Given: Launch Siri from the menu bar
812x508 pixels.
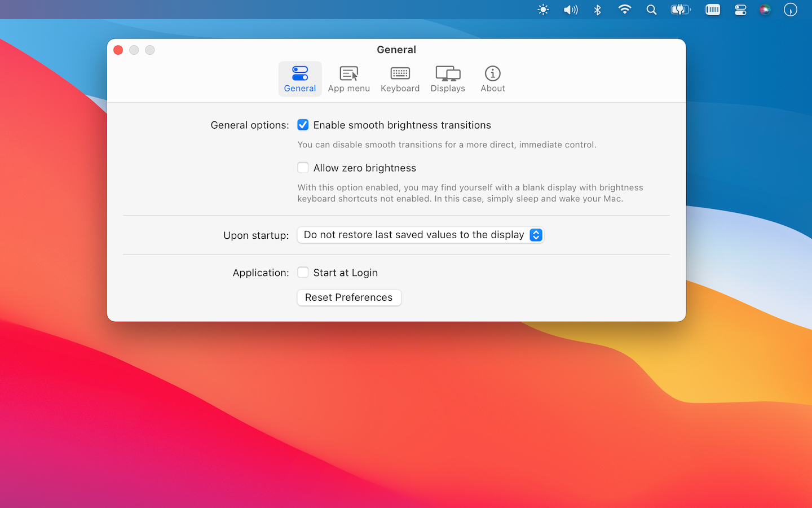Looking at the screenshot, I should (765, 10).
